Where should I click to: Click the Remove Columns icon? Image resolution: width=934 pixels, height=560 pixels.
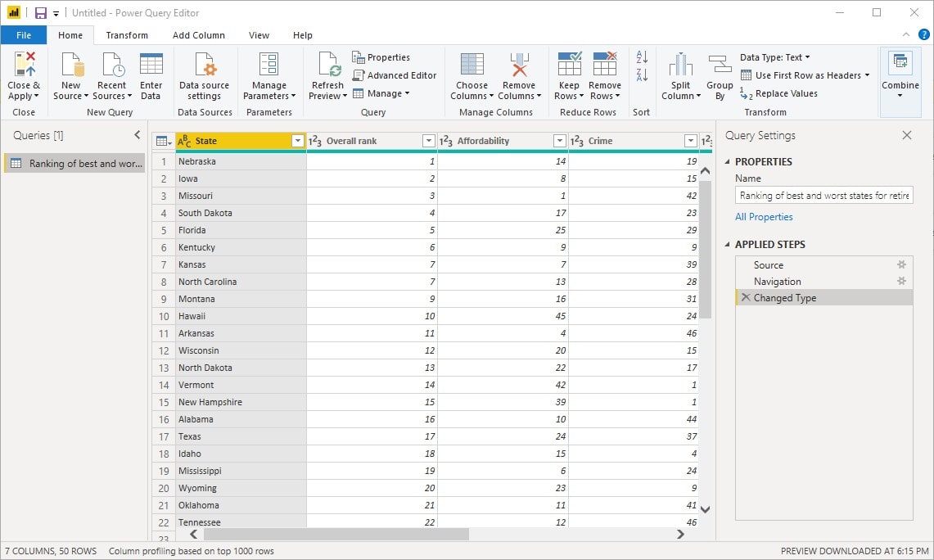[519, 65]
